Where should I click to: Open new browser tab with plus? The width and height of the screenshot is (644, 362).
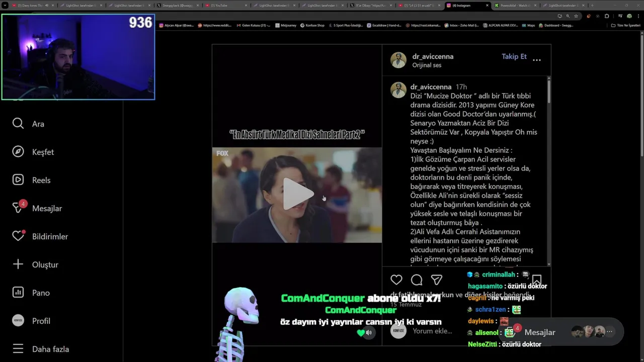(x=592, y=5)
